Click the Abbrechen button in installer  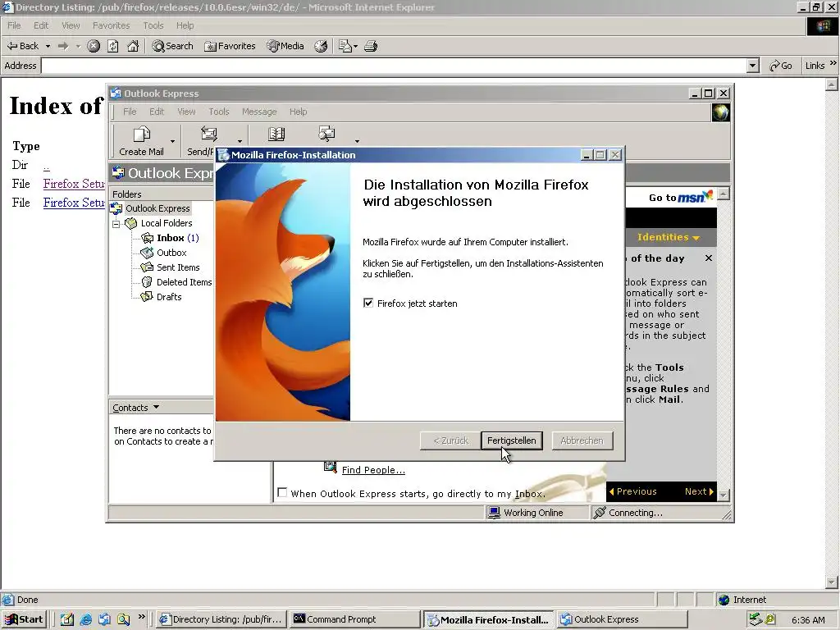point(582,441)
